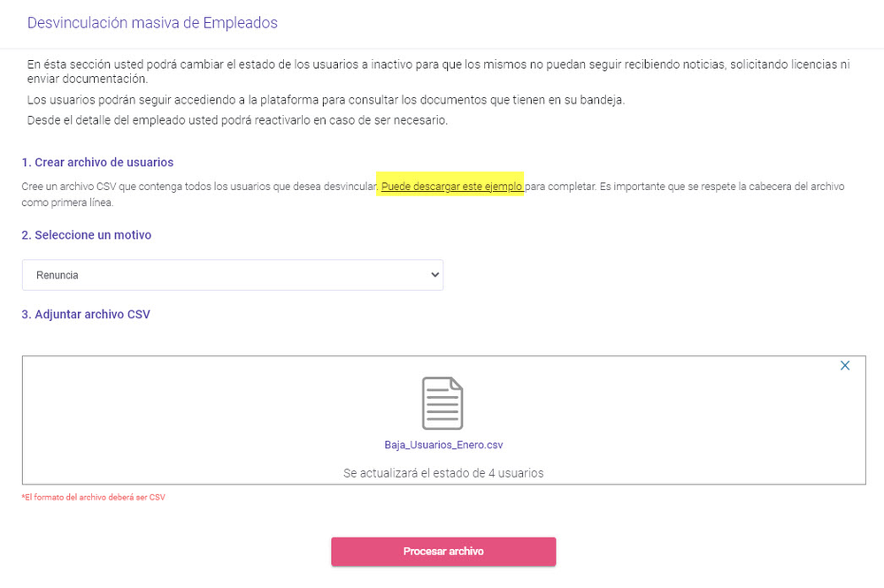Select the "3. Adjuntar archivo CSV" heading
Viewport: 884px width, 588px height.
click(86, 314)
